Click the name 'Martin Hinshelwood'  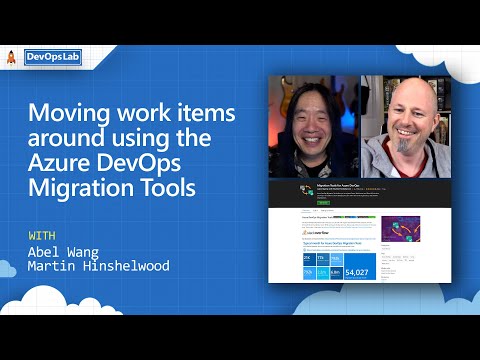99,266
